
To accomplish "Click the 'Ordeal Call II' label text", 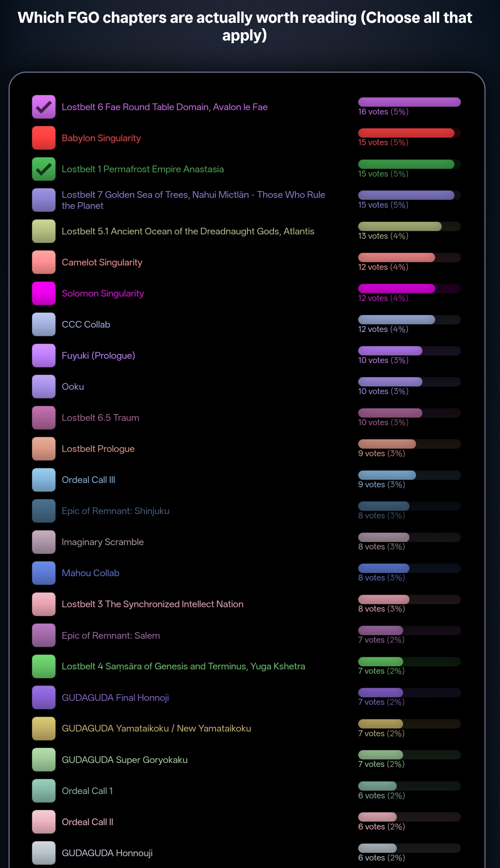I will tap(87, 822).
